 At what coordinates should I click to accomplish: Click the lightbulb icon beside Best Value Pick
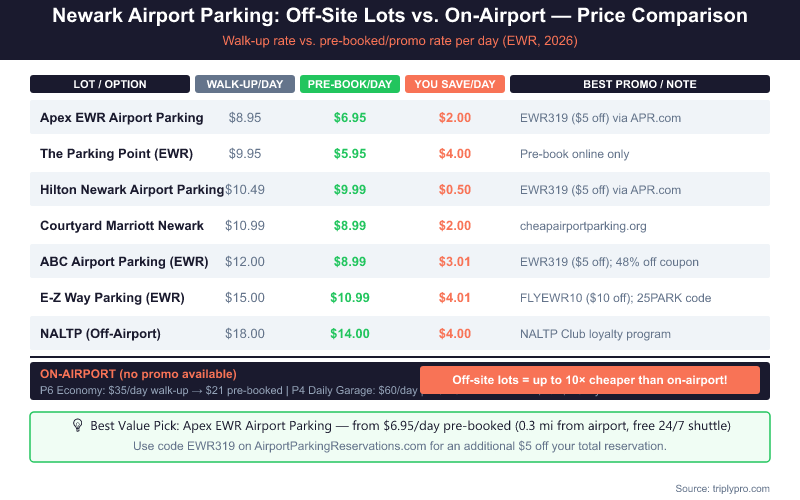(77, 425)
